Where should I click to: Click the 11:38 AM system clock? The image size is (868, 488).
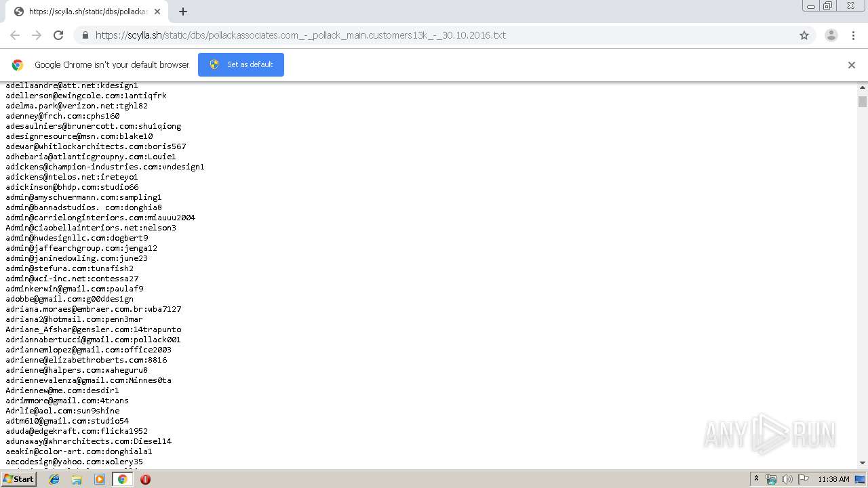tap(833, 479)
